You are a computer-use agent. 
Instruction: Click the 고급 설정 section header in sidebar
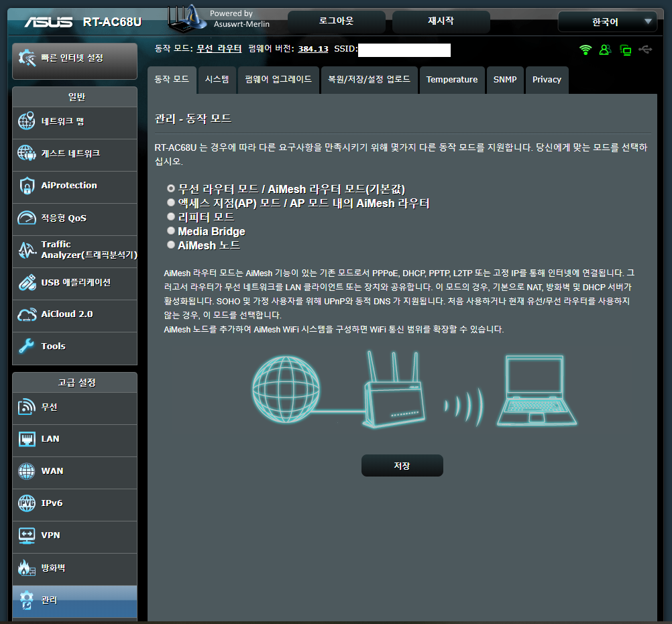tap(76, 383)
